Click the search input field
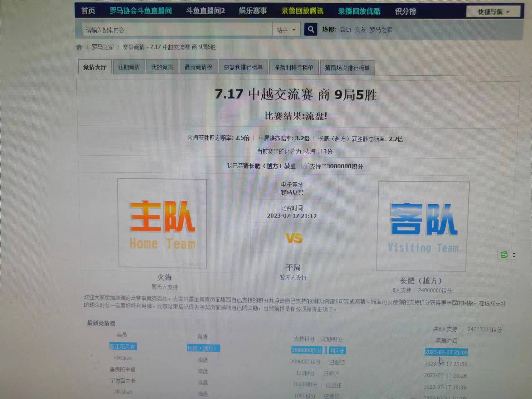The width and height of the screenshot is (532, 399). (175, 29)
